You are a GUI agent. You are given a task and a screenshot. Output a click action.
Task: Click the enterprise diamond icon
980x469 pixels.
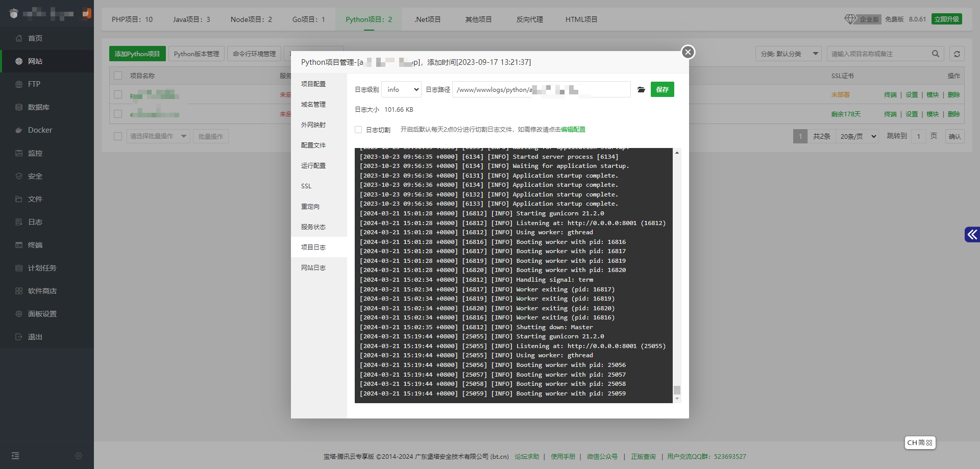850,19
